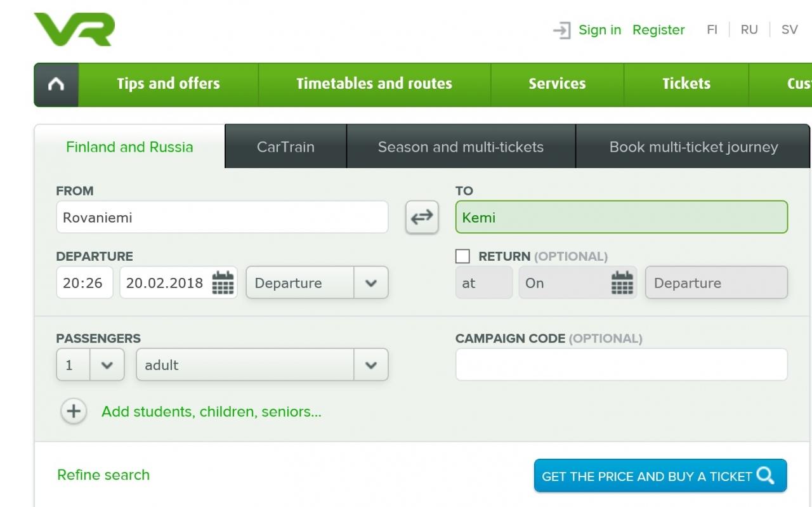This screenshot has height=507, width=812.
Task: Switch language to RU
Action: click(x=749, y=30)
